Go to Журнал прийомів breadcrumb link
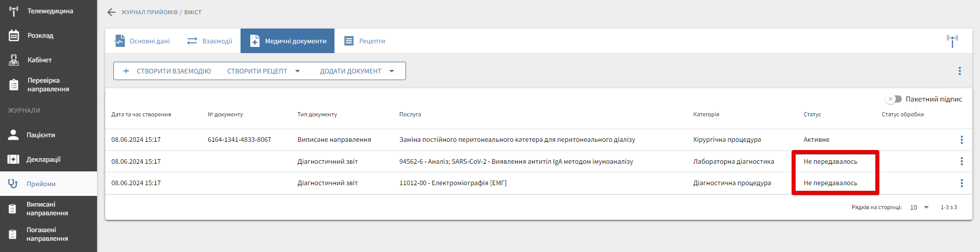Viewport: 980px width, 252px height. point(149,12)
